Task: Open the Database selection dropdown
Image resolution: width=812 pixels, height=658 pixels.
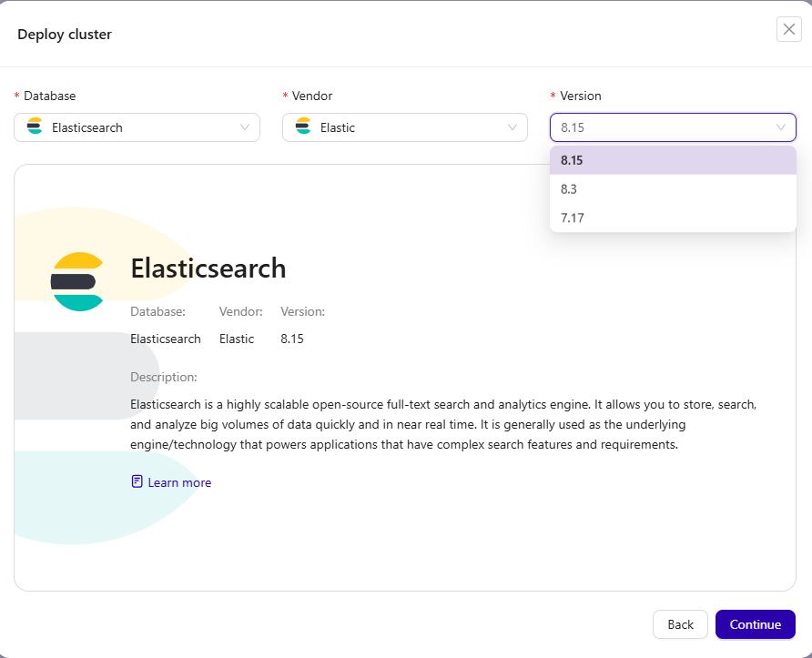Action: (x=137, y=127)
